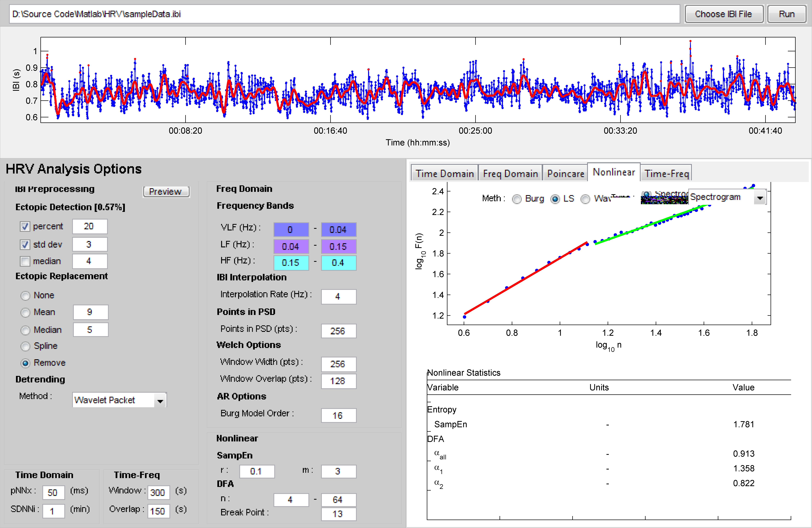The height and width of the screenshot is (528, 812).
Task: Uncheck the percent ectopic detection checkbox
Action: click(25, 227)
